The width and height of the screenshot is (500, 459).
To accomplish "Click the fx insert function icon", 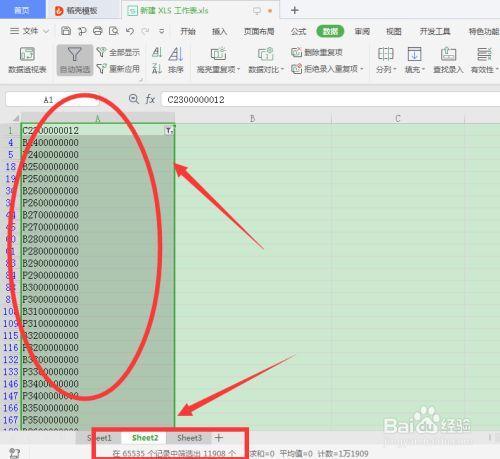I will pos(150,99).
